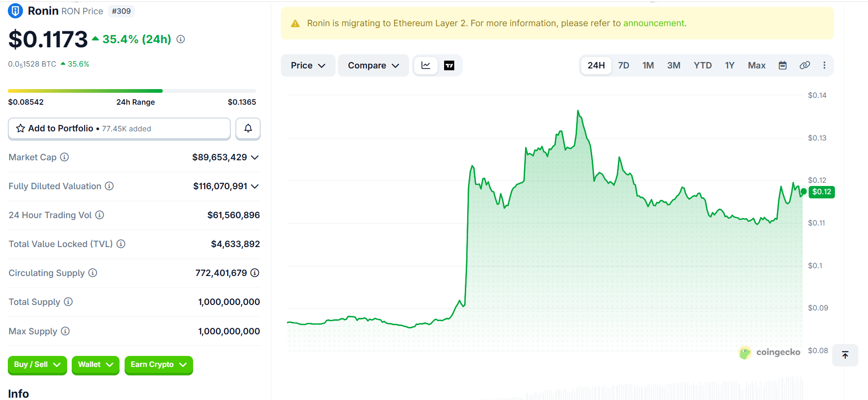Click the scroll to top arrow button
The height and width of the screenshot is (400, 868).
coord(845,355)
